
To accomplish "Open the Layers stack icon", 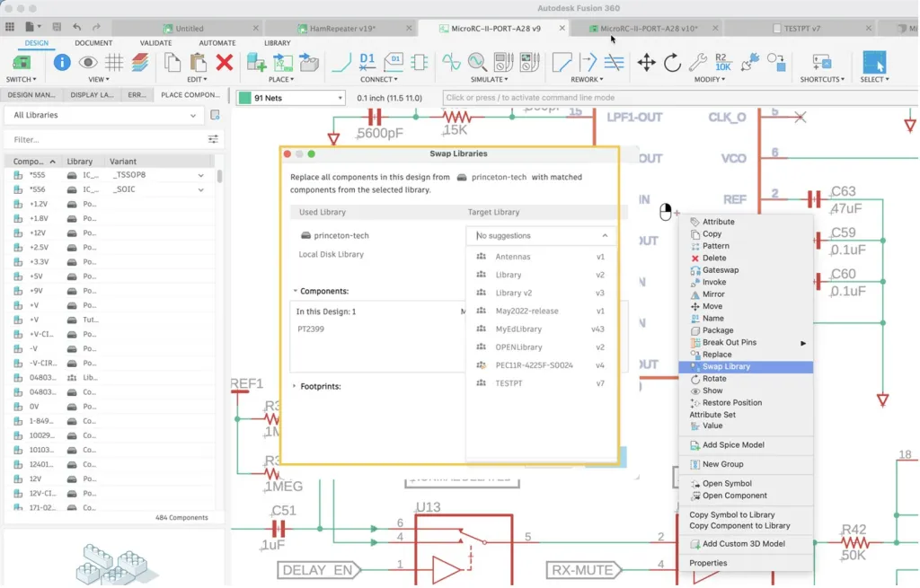I will [140, 62].
